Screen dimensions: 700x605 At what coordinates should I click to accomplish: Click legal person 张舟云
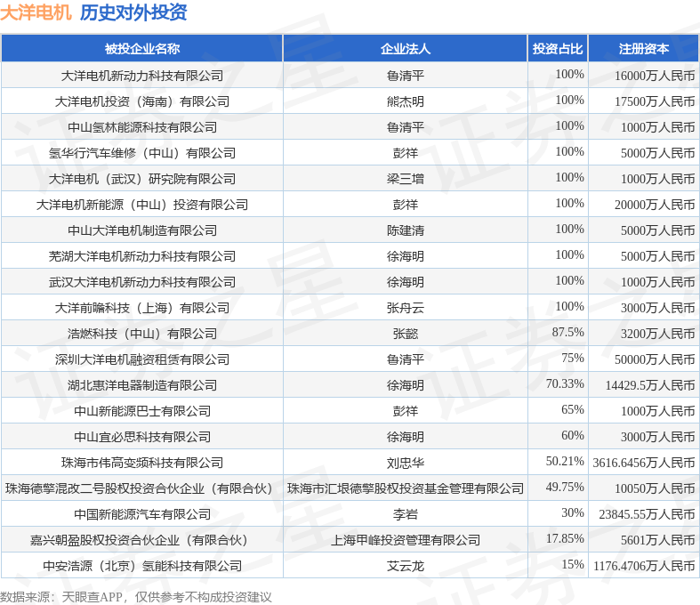click(x=406, y=308)
